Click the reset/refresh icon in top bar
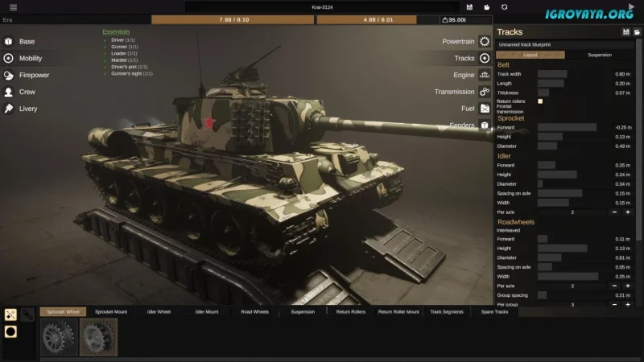This screenshot has height=362, width=644. 504,7
